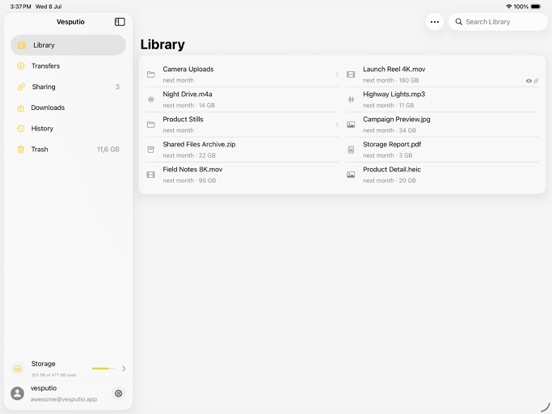Click the link icon on Launch Reel 4K.mov
Image resolution: width=552 pixels, height=414 pixels.
point(536,81)
